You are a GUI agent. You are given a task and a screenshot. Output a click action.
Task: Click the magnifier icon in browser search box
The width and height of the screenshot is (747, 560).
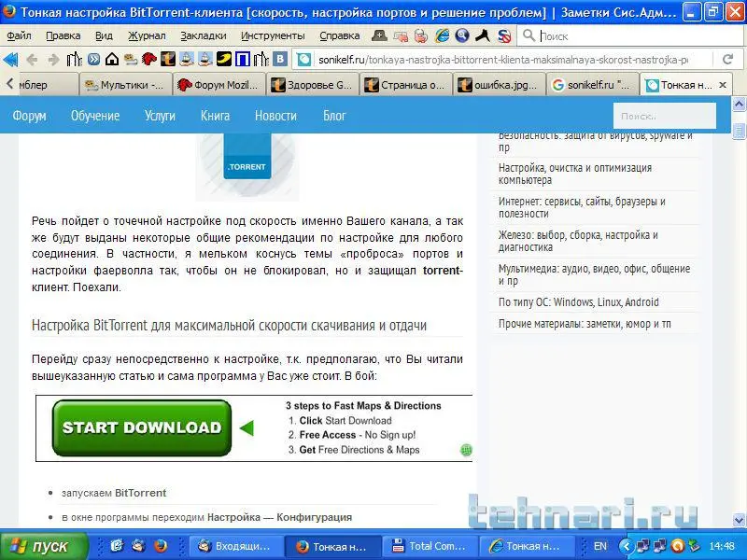(x=529, y=35)
